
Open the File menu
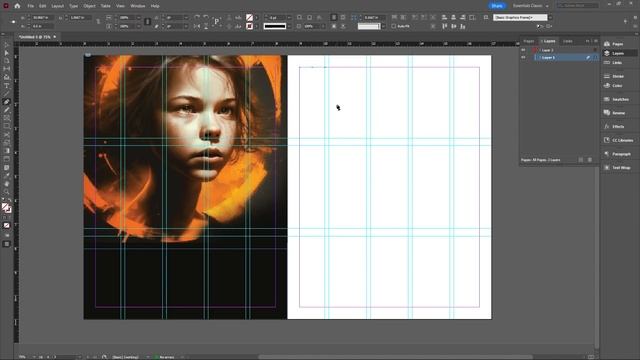31,6
